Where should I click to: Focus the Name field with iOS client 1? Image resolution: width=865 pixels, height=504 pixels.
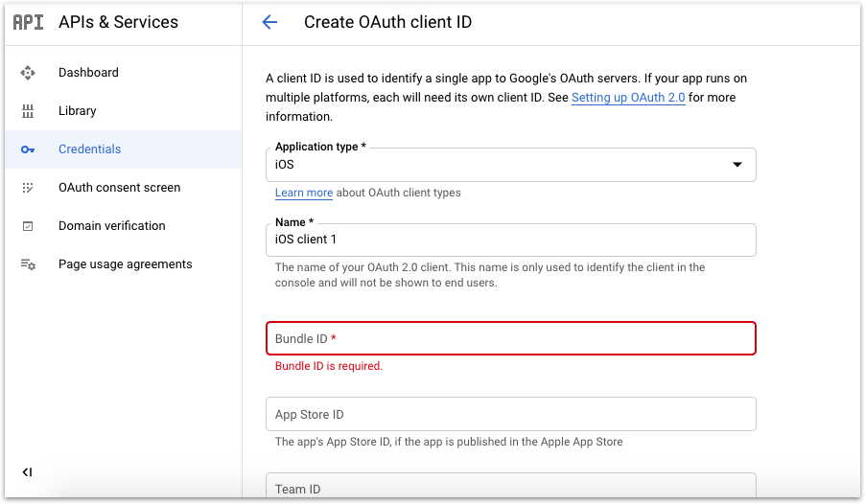511,240
